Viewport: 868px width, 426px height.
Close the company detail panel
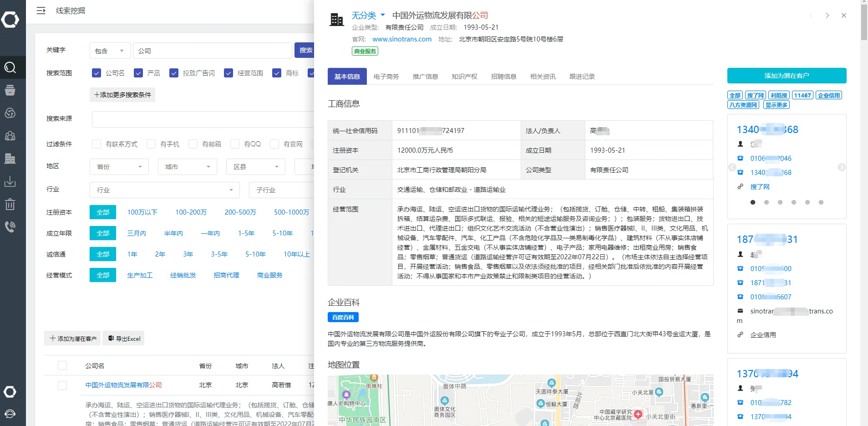point(844,15)
